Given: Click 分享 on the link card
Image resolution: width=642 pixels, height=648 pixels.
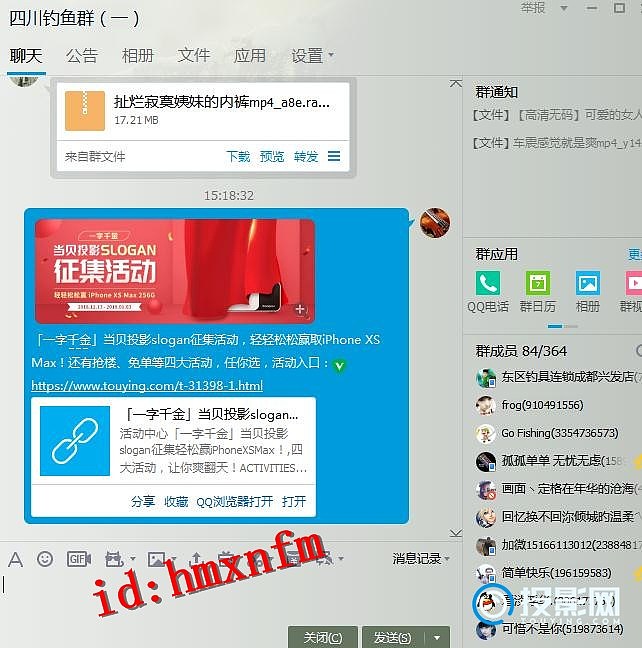Looking at the screenshot, I should (x=143, y=501).
